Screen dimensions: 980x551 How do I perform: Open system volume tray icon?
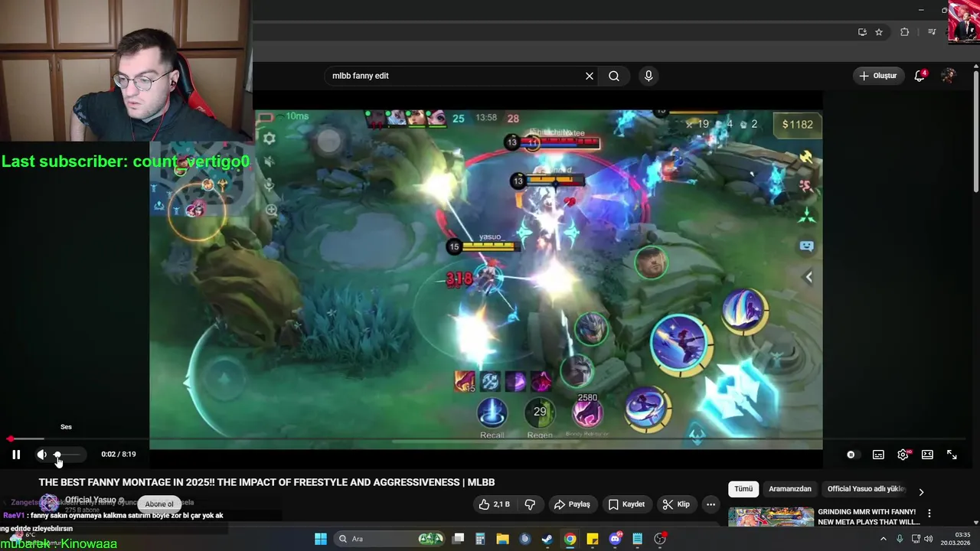click(928, 539)
